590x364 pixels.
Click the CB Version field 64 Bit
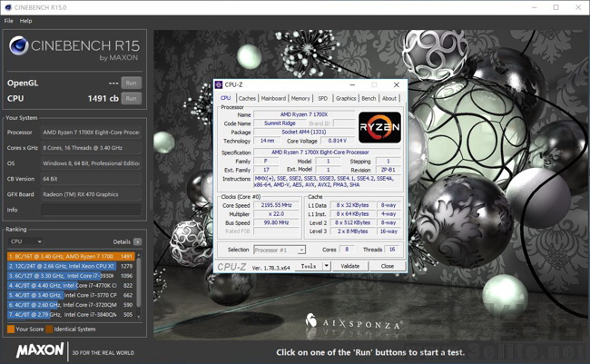tap(91, 179)
